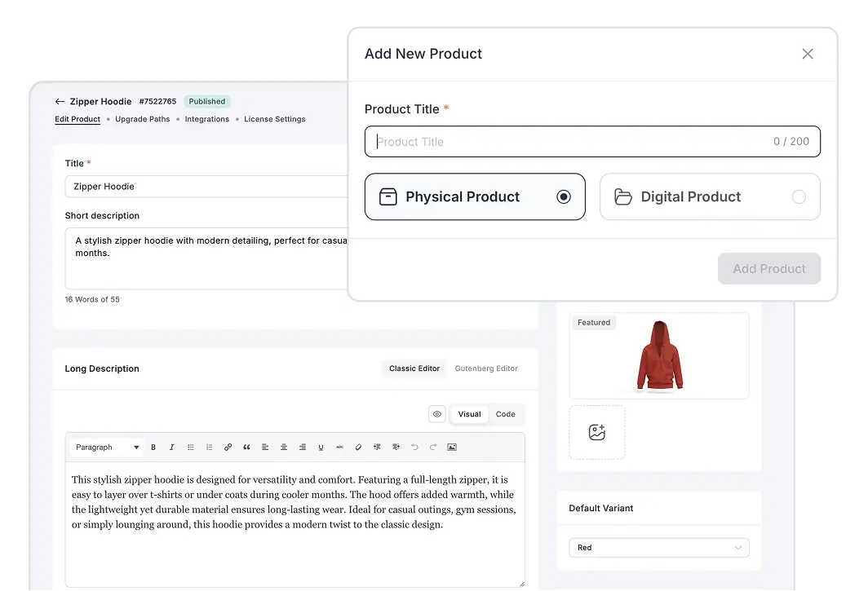The width and height of the screenshot is (868, 591).
Task: Toggle bold formatting in the editor
Action: pyautogui.click(x=153, y=447)
